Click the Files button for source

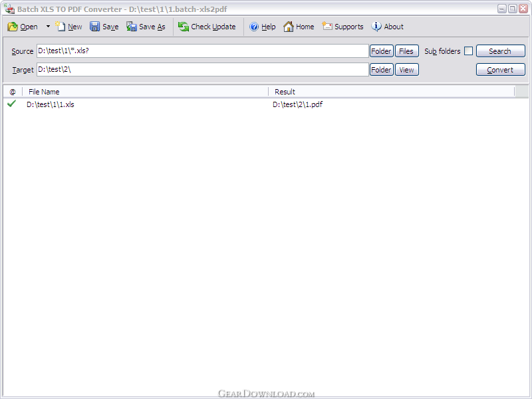point(406,51)
